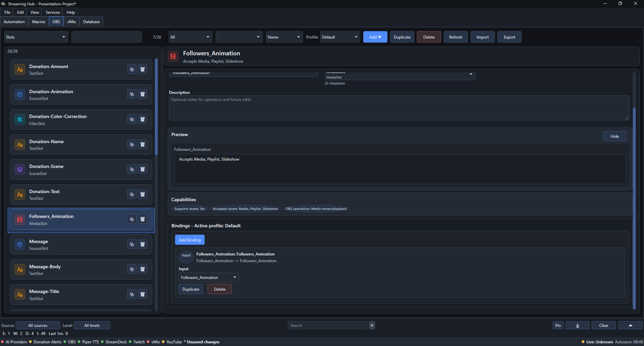
Task: Click the delete icon on Donation-Text row
Action: [x=143, y=194]
